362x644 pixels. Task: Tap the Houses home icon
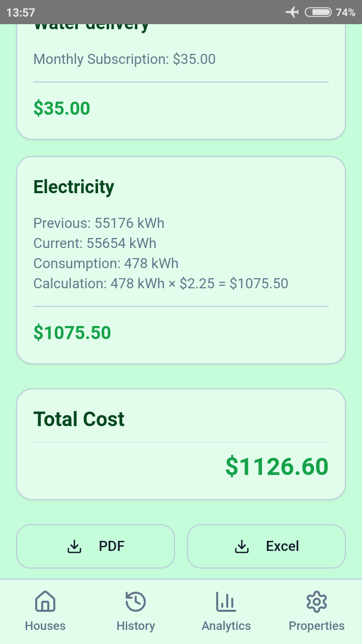45,601
